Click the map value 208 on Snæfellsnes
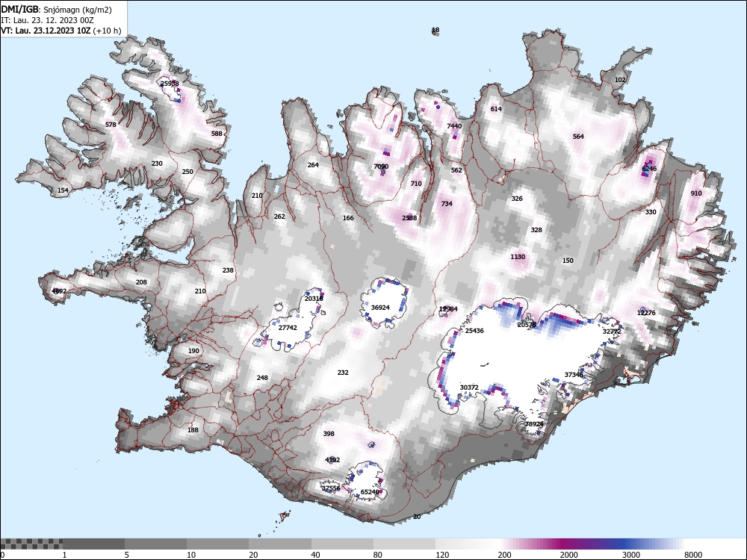Image resolution: width=747 pixels, height=560 pixels. pos(141,282)
